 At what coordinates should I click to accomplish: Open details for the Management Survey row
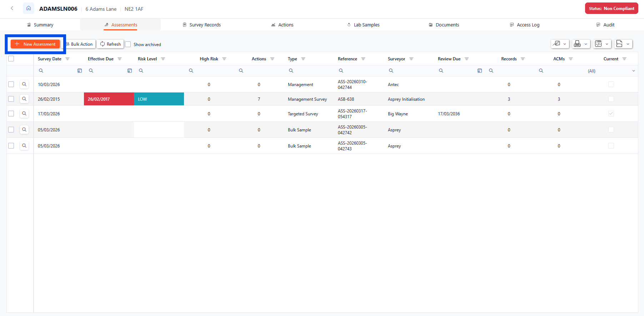24,99
